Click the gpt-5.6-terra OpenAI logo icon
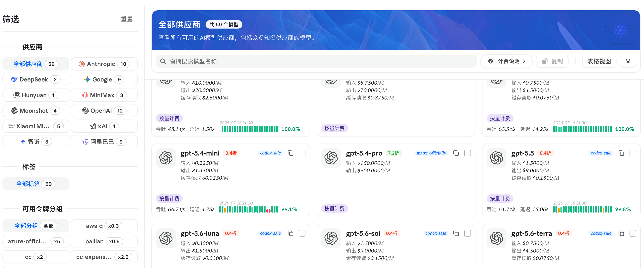This screenshot has height=268, width=644. 497,238
